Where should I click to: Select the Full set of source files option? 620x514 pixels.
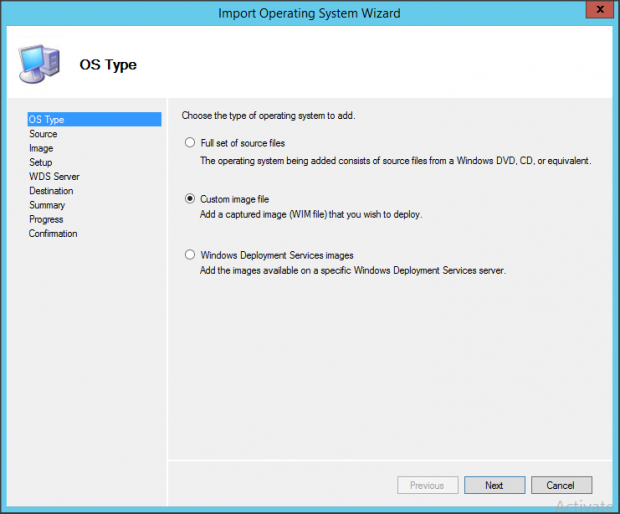point(190,143)
